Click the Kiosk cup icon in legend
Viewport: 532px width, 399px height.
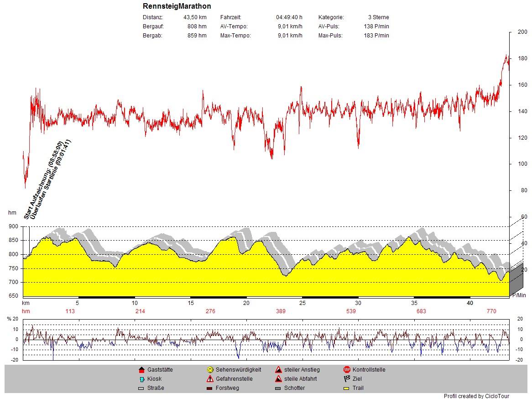[x=141, y=379]
